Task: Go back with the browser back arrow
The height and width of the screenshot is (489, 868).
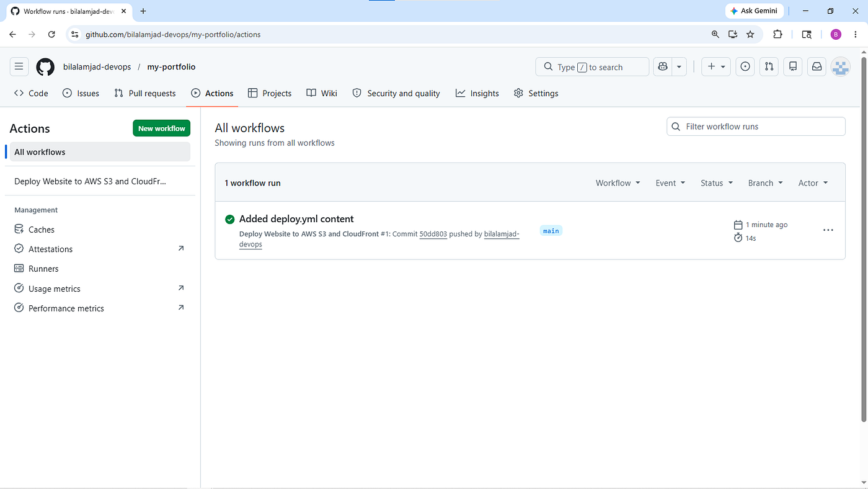Action: click(12, 35)
